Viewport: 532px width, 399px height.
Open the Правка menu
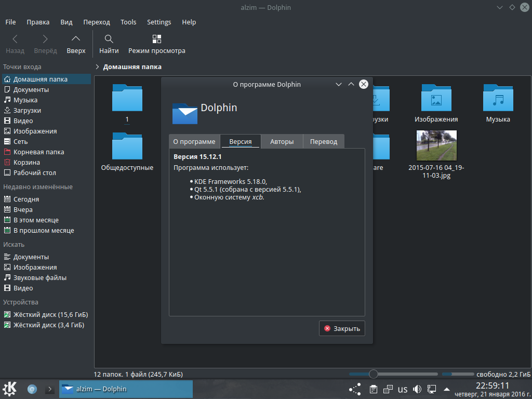pos(38,22)
